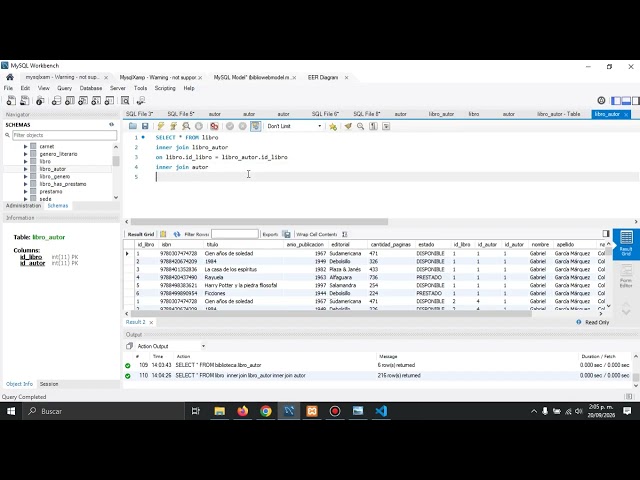Toggle the bottom output panel visibility
Viewport: 640px width, 480px height.
click(x=626, y=100)
